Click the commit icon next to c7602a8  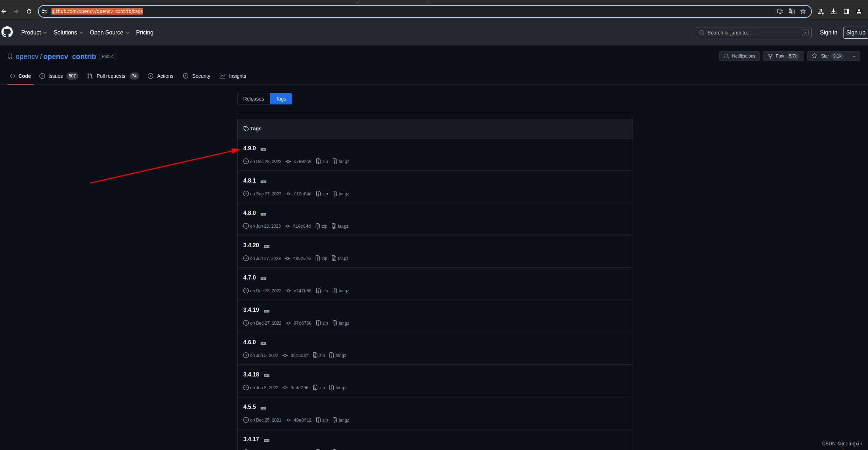click(288, 162)
